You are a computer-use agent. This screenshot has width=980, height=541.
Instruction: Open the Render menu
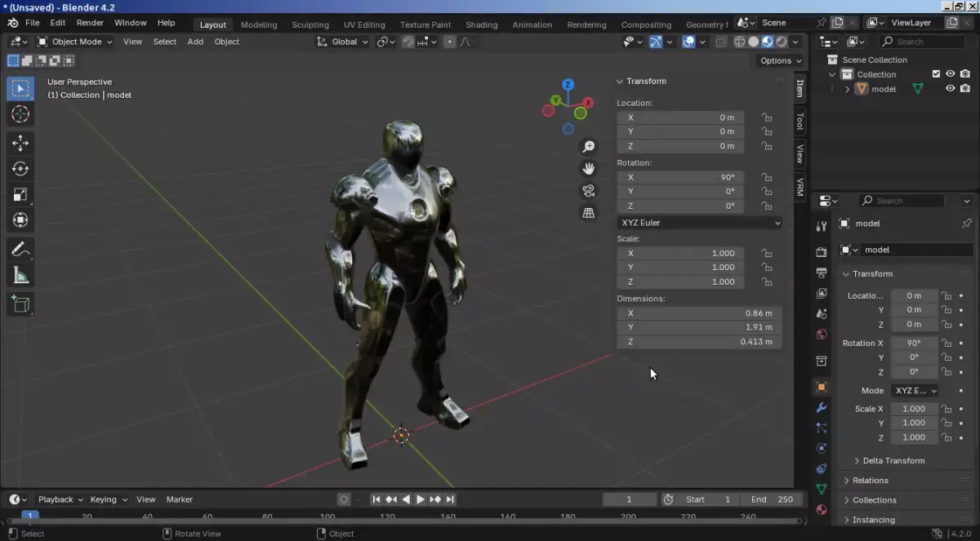click(90, 23)
